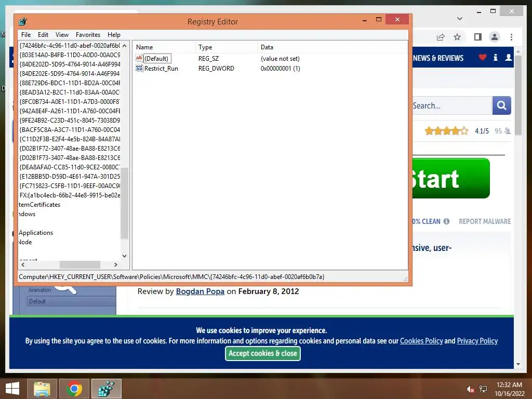The width and height of the screenshot is (532, 399).
Task: Select the {BACF5C8A-A3C7-11D1 tree key
Action: [x=70, y=129]
